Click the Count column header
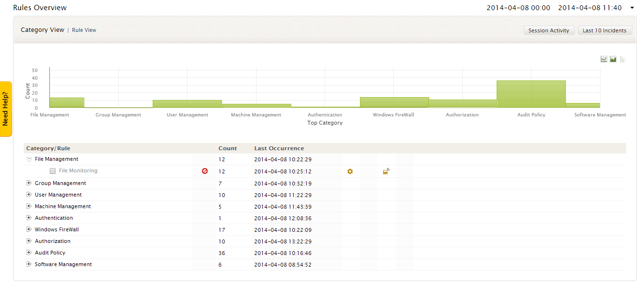The height and width of the screenshot is (284, 644). click(x=228, y=148)
